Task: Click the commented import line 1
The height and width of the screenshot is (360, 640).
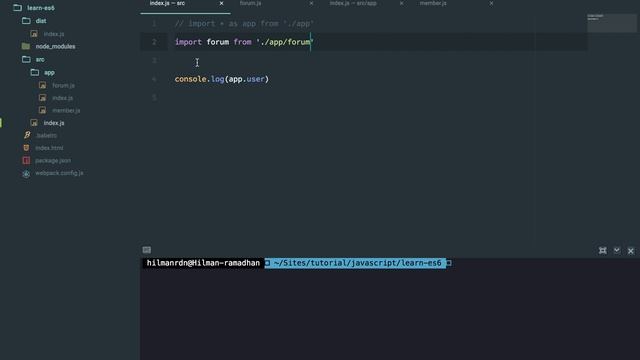Action: pos(244,24)
